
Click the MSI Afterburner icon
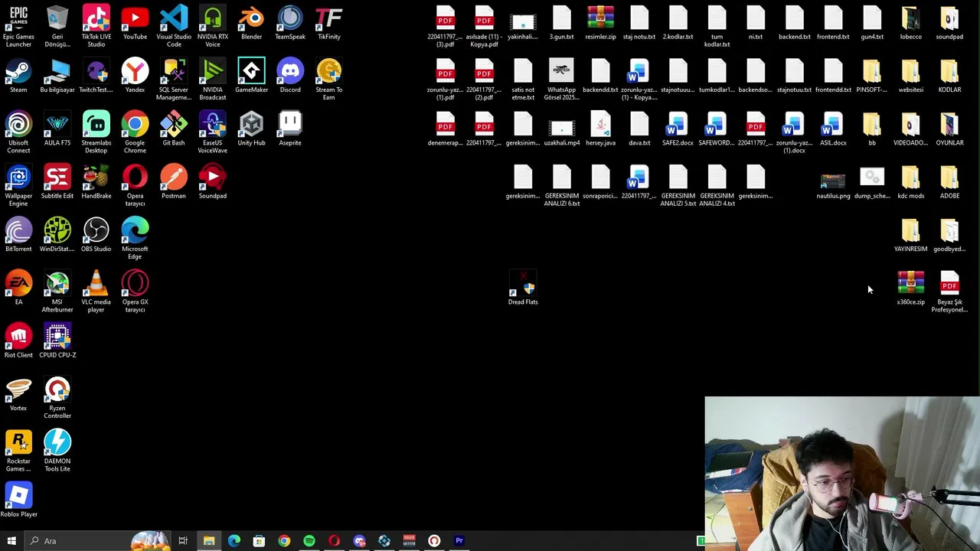(x=57, y=292)
